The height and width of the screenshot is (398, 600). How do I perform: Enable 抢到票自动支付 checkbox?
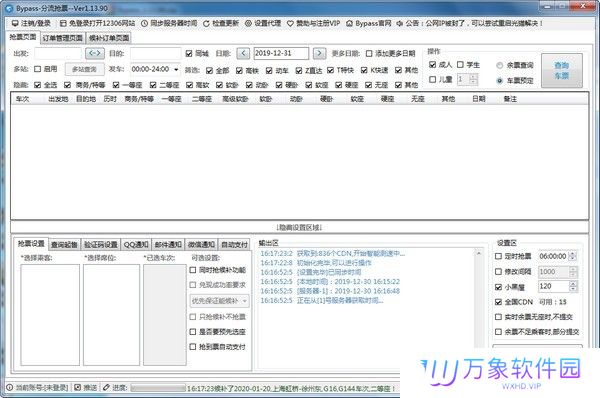tap(193, 347)
